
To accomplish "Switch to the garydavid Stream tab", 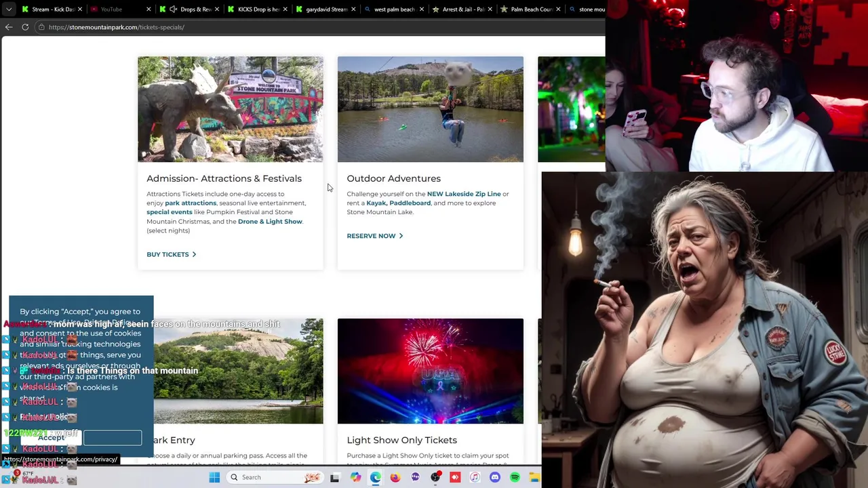I will pos(326,9).
